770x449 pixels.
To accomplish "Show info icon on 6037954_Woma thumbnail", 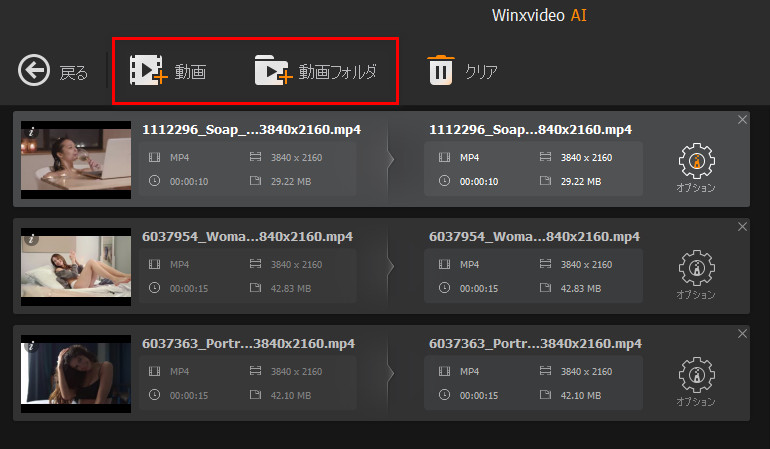I will pyautogui.click(x=31, y=239).
